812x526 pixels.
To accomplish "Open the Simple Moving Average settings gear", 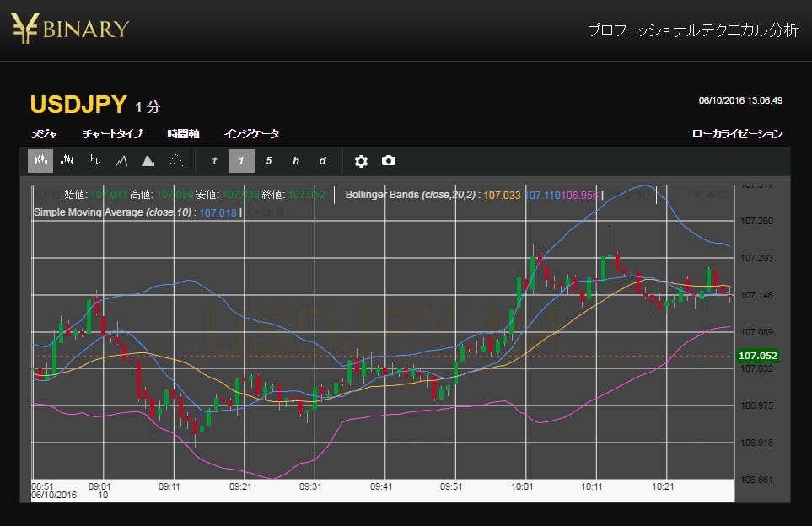I will click(x=267, y=212).
